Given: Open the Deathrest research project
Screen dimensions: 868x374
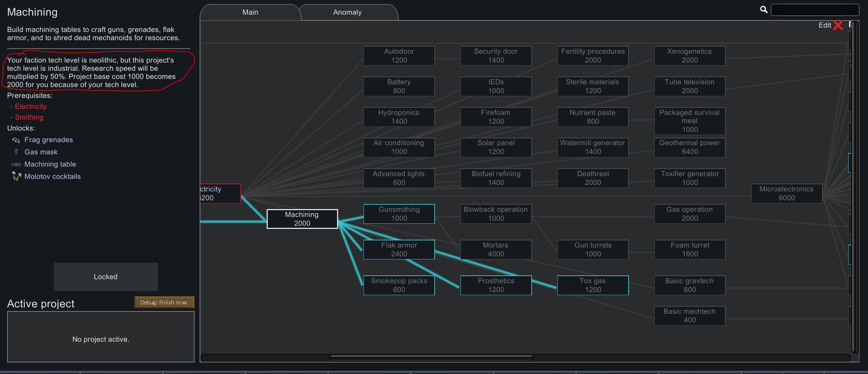Looking at the screenshot, I should [593, 178].
